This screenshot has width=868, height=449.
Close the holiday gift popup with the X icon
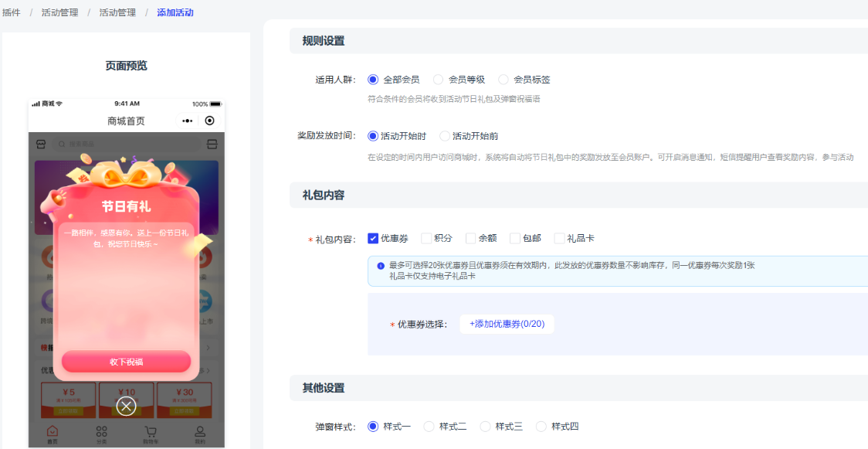[x=126, y=406]
